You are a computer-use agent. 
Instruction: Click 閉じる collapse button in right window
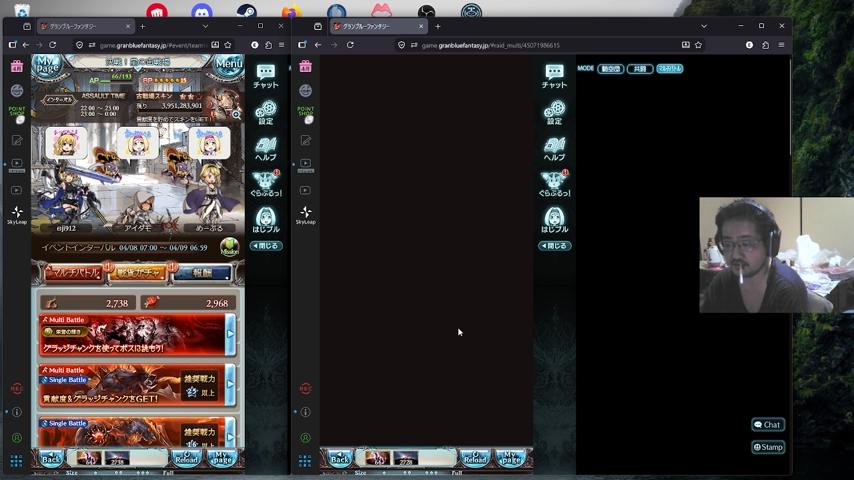coord(554,246)
